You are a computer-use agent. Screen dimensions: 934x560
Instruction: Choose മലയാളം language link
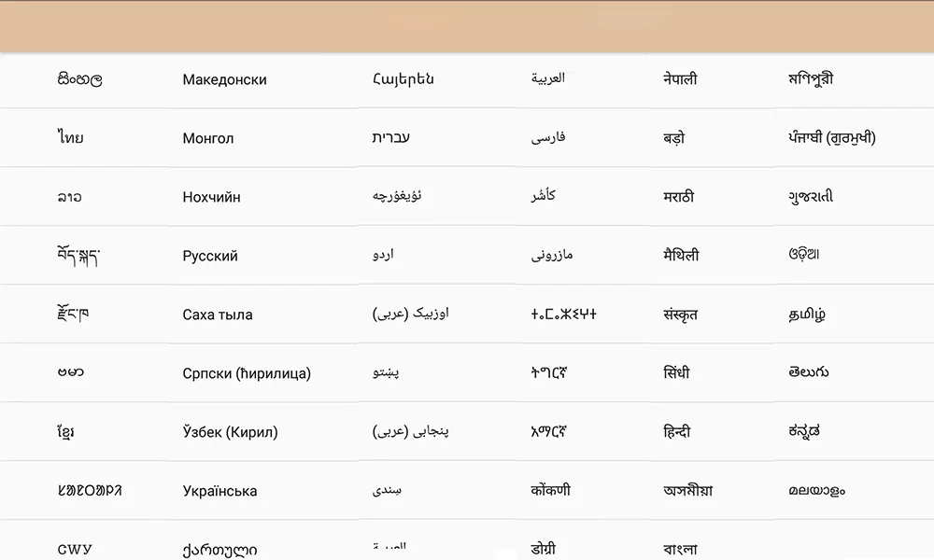coord(816,491)
